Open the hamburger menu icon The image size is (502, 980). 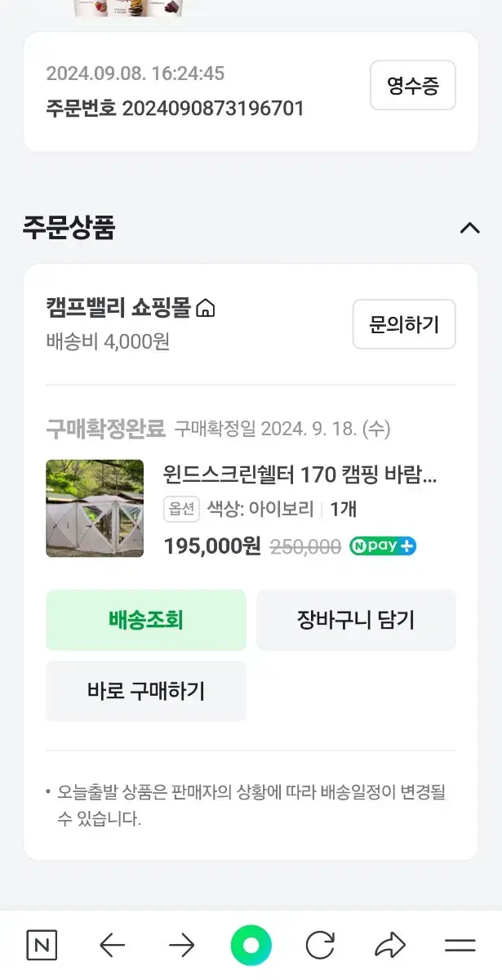click(460, 946)
